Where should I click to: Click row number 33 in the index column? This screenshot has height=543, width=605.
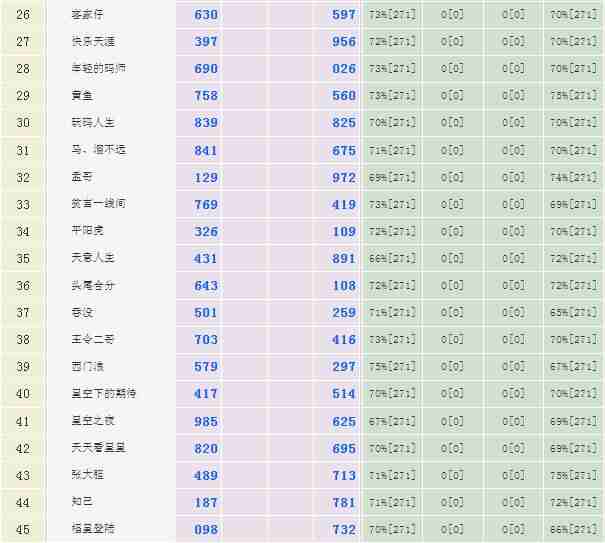pos(23,204)
